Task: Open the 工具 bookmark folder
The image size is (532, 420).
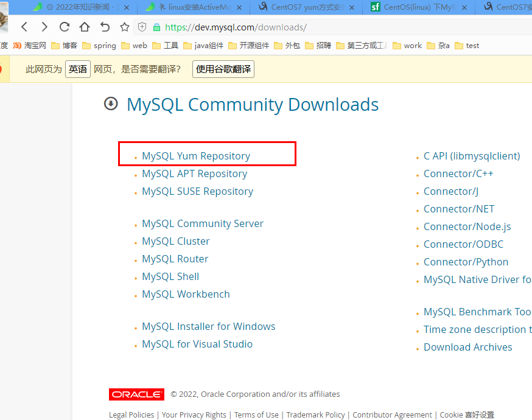Action: pyautogui.click(x=165, y=46)
